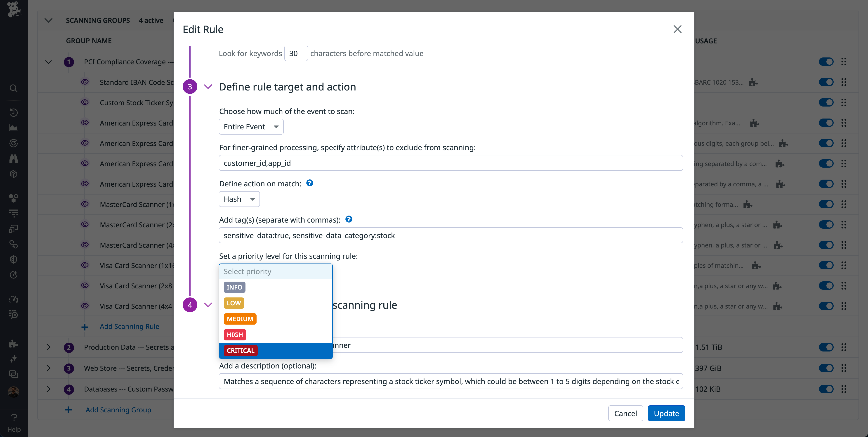Select the Logs filter icon in sidebar
Screen dimensions: 868x437
14,213
